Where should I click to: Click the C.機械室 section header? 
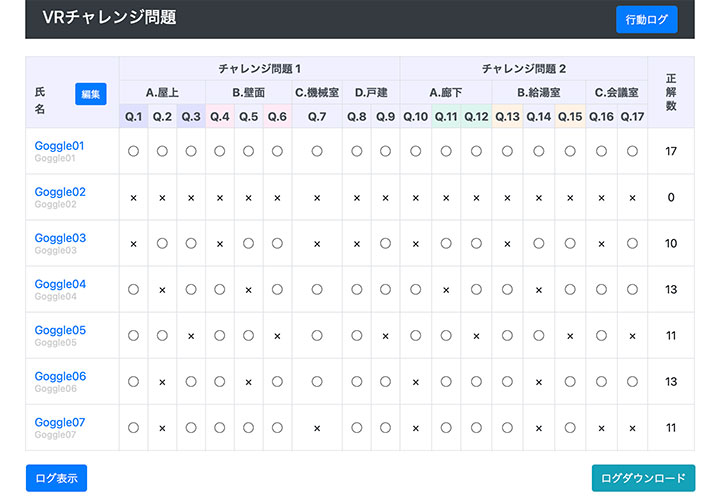317,93
